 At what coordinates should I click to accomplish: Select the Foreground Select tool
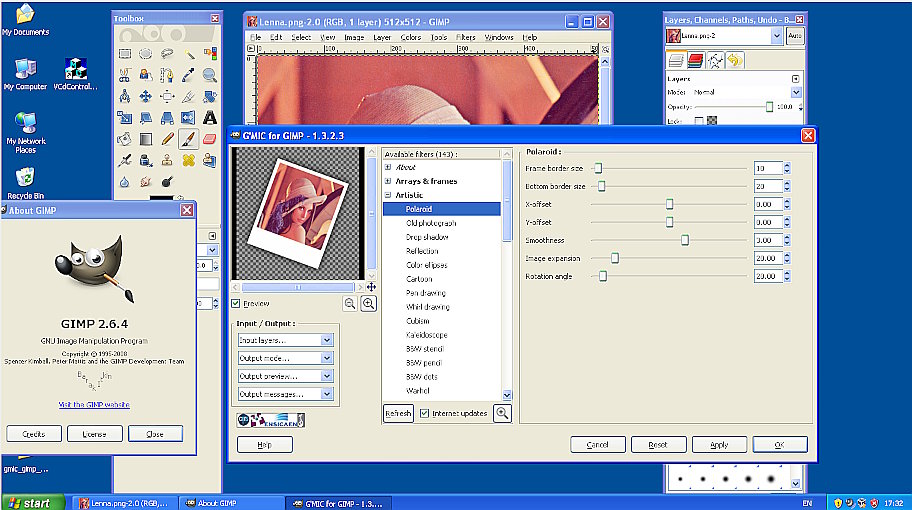(145, 75)
